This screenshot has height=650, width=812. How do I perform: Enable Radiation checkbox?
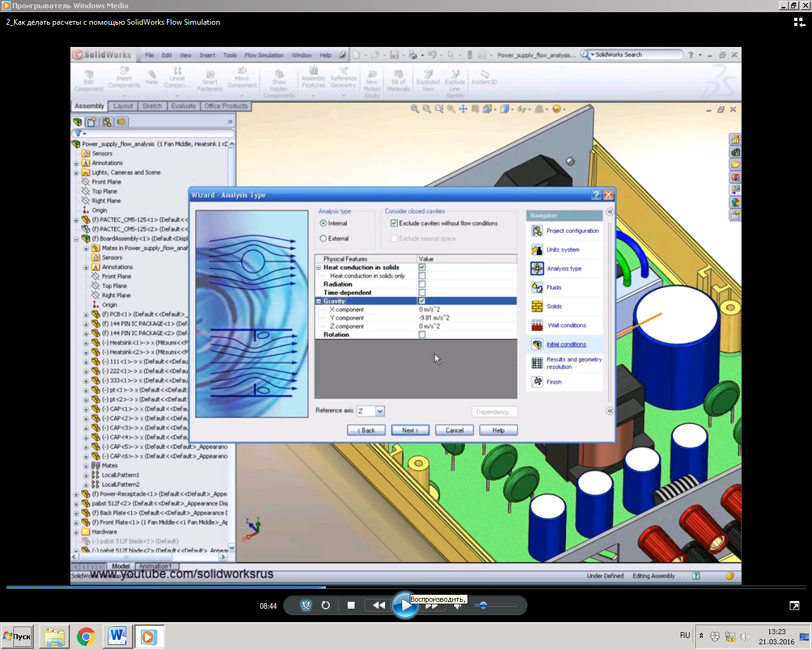coord(422,284)
